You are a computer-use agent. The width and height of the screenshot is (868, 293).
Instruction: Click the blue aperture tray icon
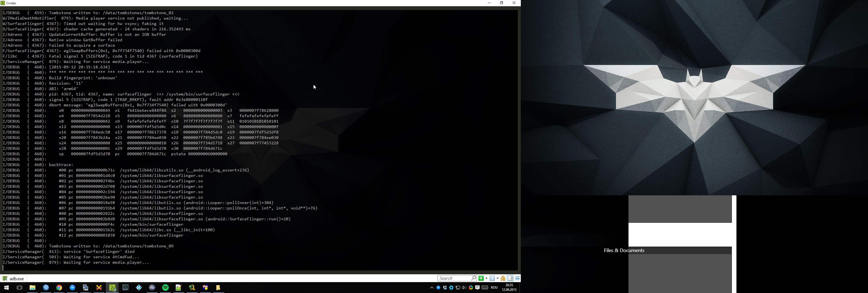[x=451, y=288]
